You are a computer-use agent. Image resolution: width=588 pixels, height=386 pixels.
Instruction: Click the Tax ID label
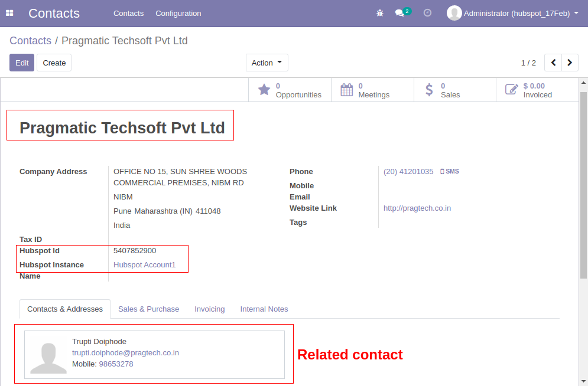click(31, 239)
